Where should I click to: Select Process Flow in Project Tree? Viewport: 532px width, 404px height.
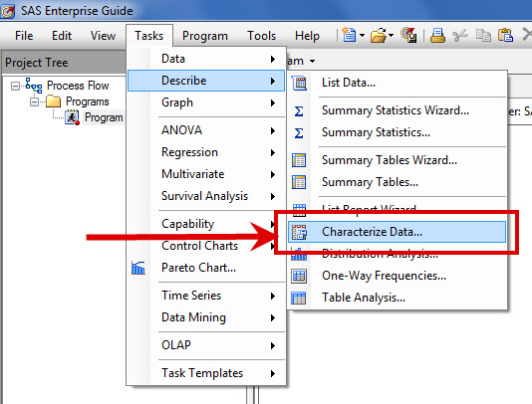pyautogui.click(x=78, y=86)
